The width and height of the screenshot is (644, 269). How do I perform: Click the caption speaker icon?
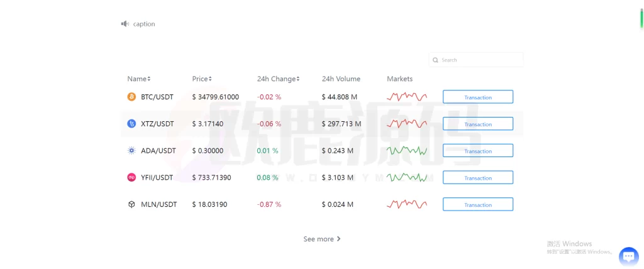pyautogui.click(x=125, y=24)
